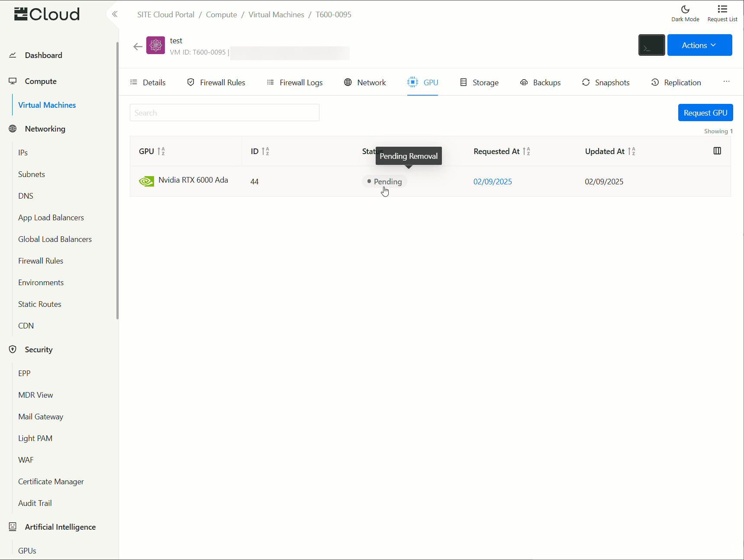
Task: Toggle Dark Mode
Action: pos(685,13)
